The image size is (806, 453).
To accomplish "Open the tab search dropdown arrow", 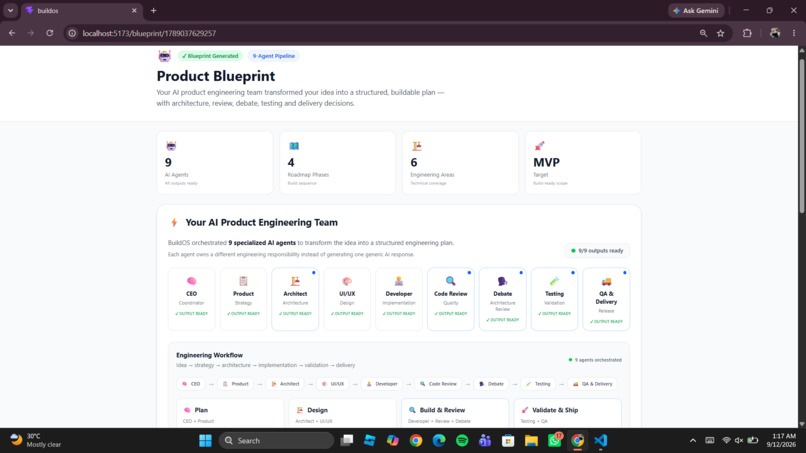I will point(10,10).
